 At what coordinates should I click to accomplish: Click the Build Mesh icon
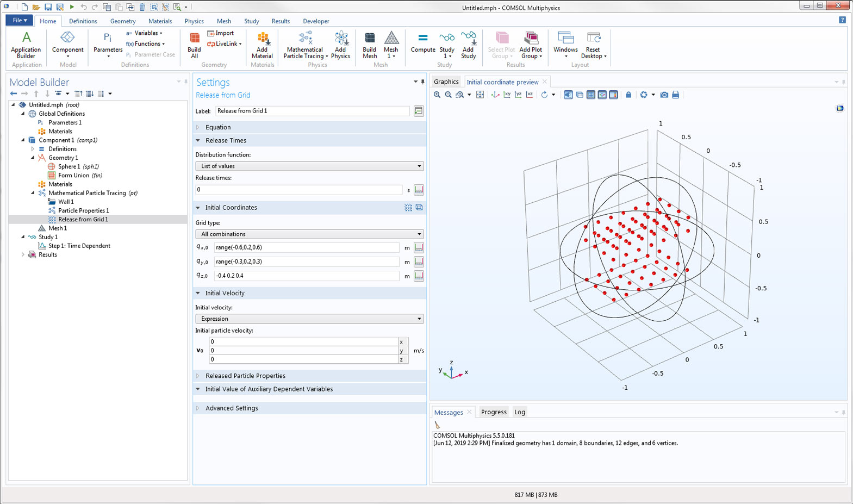coord(370,45)
